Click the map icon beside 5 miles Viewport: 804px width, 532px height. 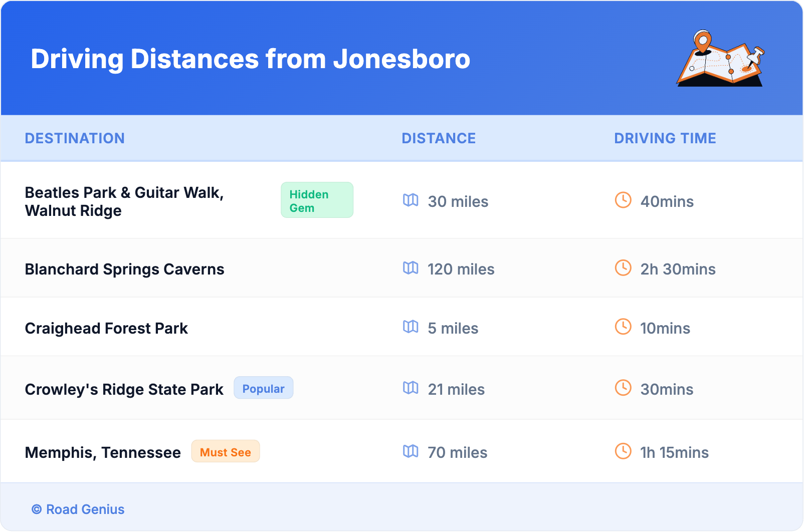click(x=411, y=327)
